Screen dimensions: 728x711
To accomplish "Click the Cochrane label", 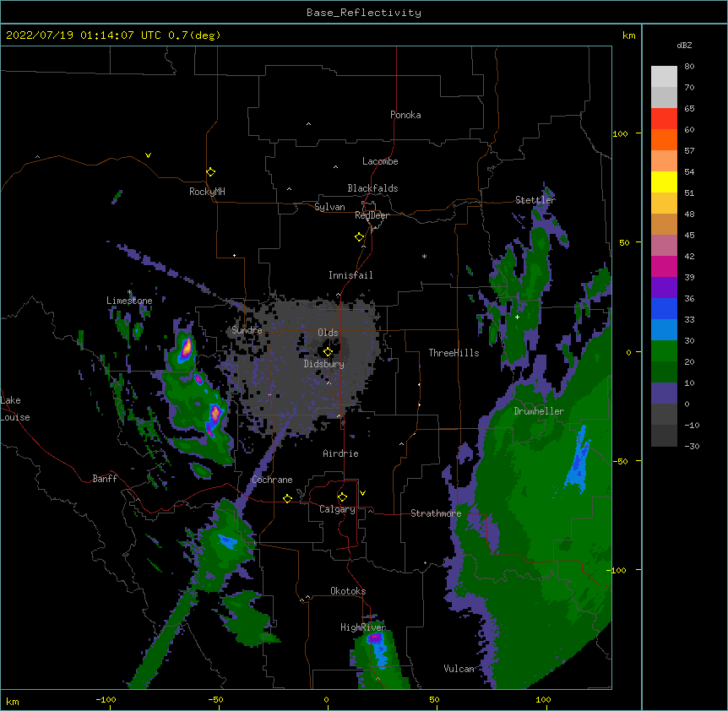I will click(273, 480).
